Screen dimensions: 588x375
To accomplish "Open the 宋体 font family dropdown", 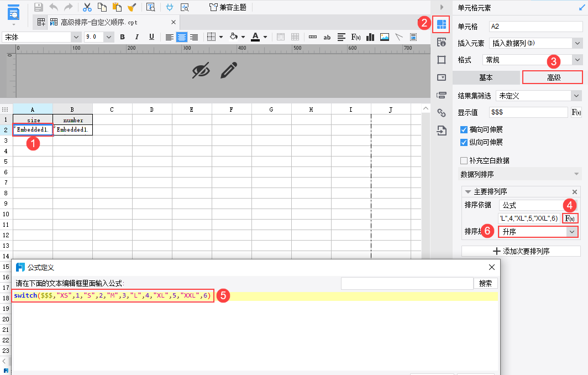I will click(76, 37).
